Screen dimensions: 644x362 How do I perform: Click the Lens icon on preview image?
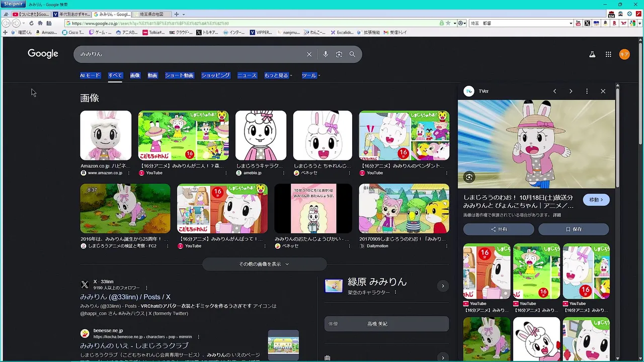[x=469, y=177]
